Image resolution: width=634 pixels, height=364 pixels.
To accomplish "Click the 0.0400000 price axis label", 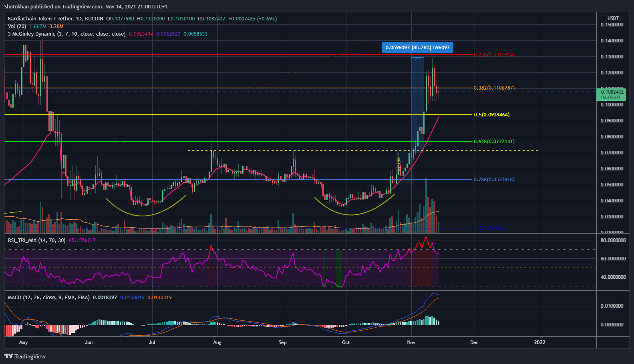I will pos(612,201).
